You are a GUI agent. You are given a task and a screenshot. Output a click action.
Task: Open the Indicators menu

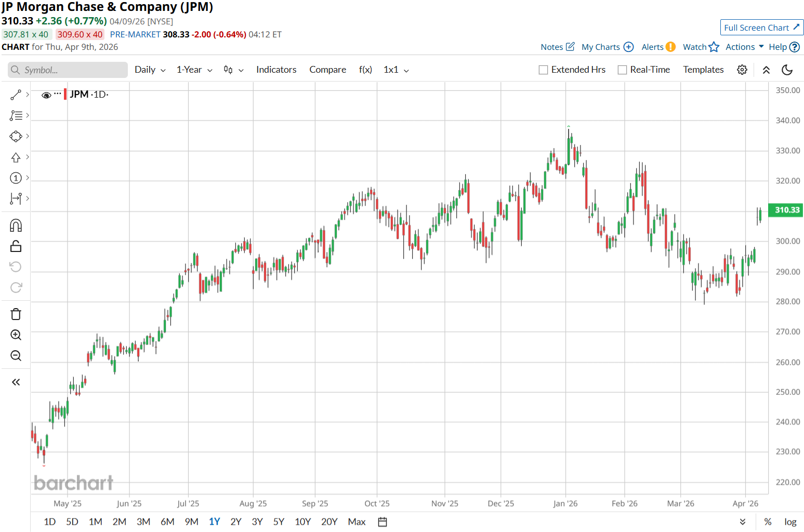pos(276,70)
